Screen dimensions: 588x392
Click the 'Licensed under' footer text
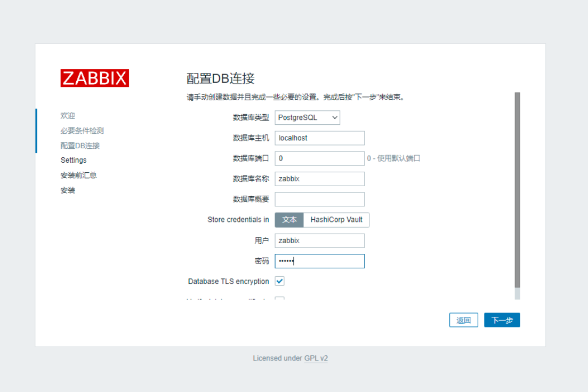tap(278, 358)
